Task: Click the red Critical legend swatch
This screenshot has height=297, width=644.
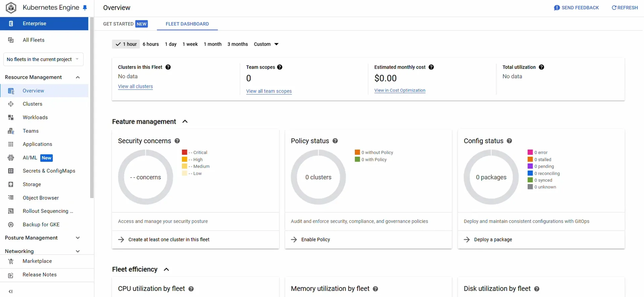Action: click(x=184, y=152)
